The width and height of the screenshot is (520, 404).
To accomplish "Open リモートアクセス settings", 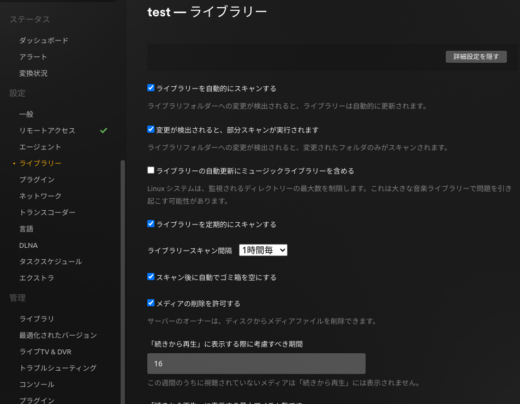I will coord(47,131).
